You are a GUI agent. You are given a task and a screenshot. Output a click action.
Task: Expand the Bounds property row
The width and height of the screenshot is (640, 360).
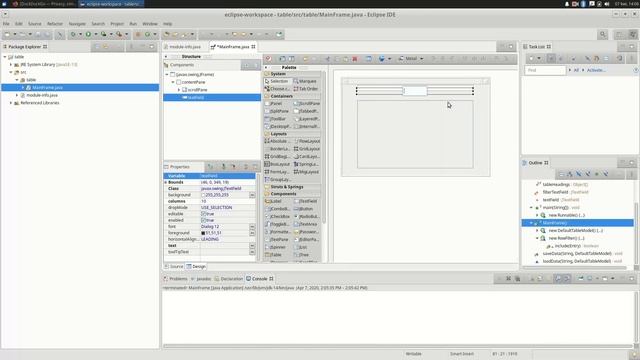(166, 182)
